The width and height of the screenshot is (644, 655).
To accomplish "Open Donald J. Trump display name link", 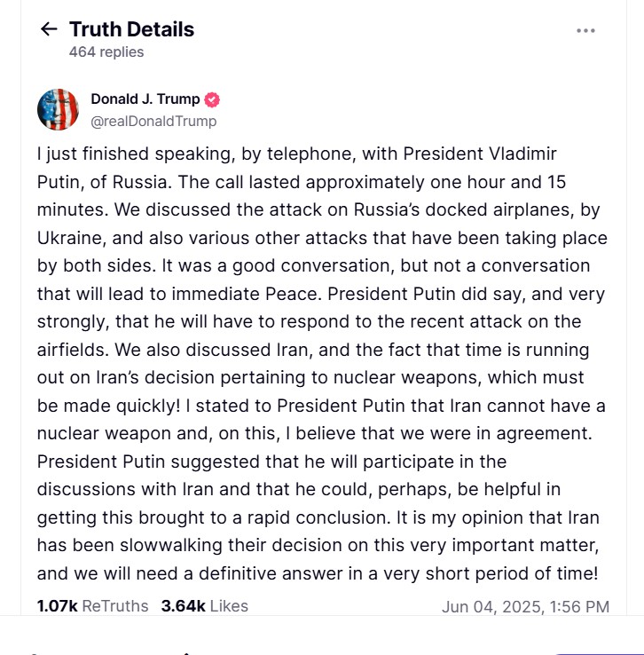I will 145,99.
